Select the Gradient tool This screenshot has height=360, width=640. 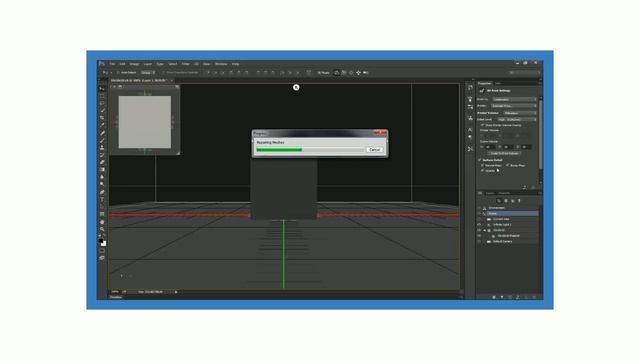[x=102, y=170]
